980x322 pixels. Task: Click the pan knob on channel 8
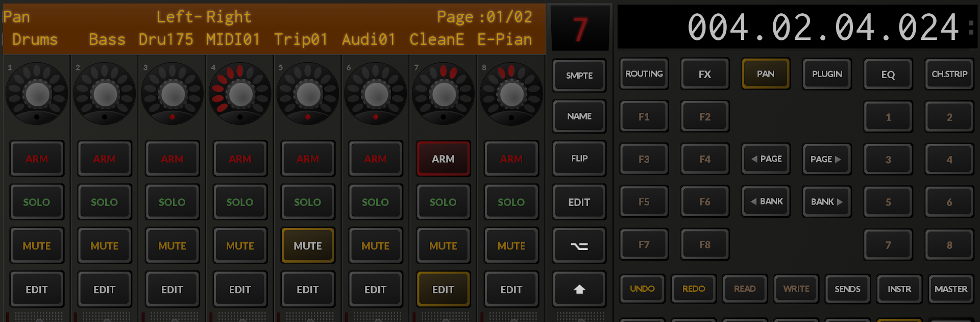(511, 94)
